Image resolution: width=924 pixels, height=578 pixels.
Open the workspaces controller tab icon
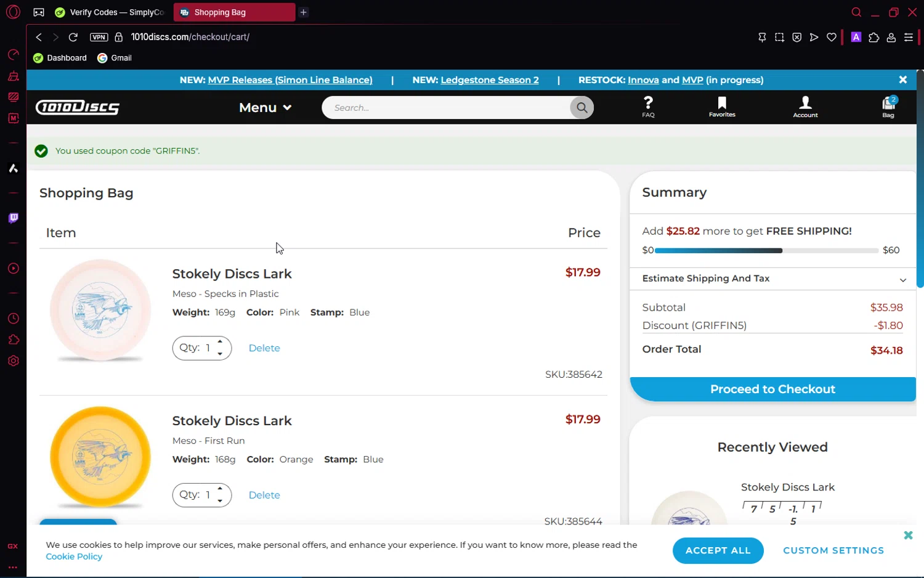pyautogui.click(x=38, y=12)
